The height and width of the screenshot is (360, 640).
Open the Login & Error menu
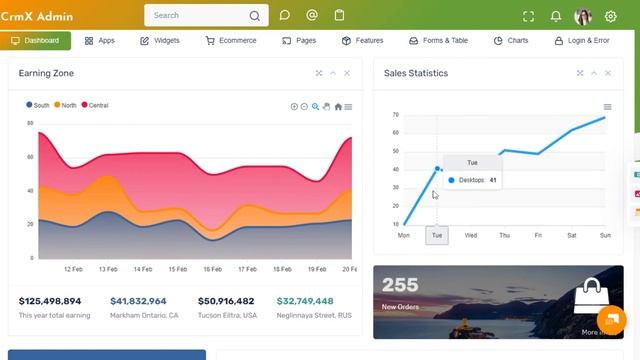click(x=582, y=40)
